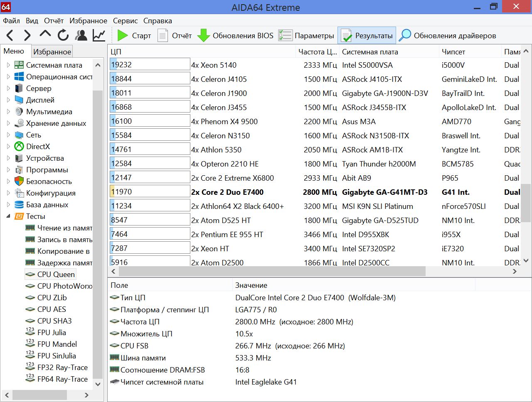Go forward with the right arrow toolbar icon
Image resolution: width=532 pixels, height=402 pixels.
(x=27, y=35)
